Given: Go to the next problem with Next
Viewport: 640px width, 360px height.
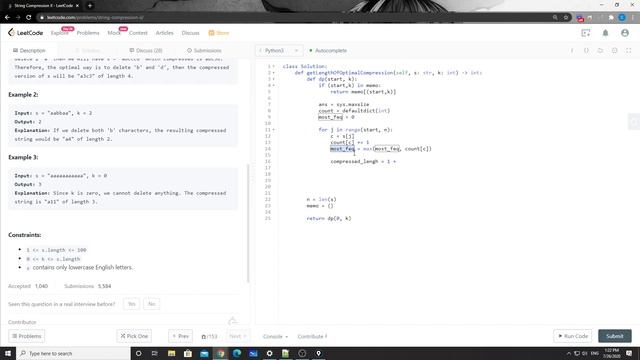Looking at the screenshot, I should (238, 336).
